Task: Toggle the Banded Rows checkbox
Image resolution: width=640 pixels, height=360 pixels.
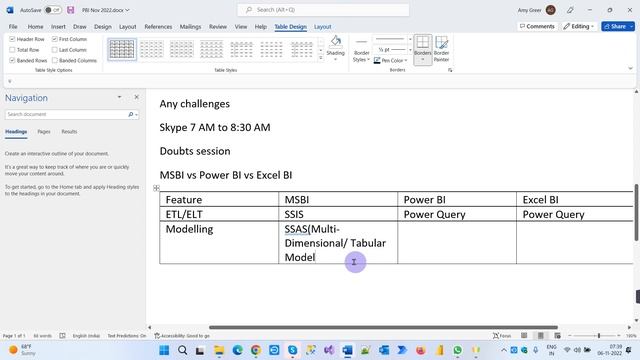Action: (12, 60)
